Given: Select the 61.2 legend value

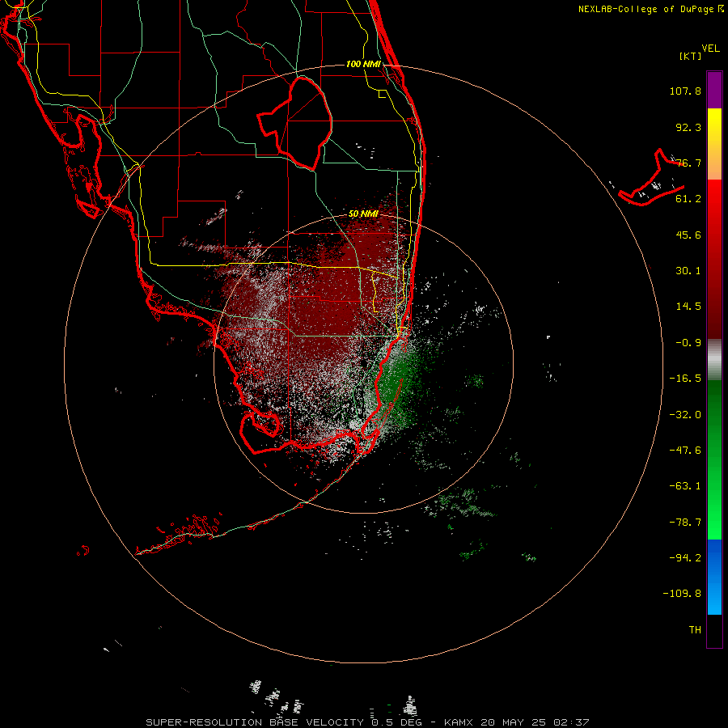Looking at the screenshot, I should pos(688,199).
